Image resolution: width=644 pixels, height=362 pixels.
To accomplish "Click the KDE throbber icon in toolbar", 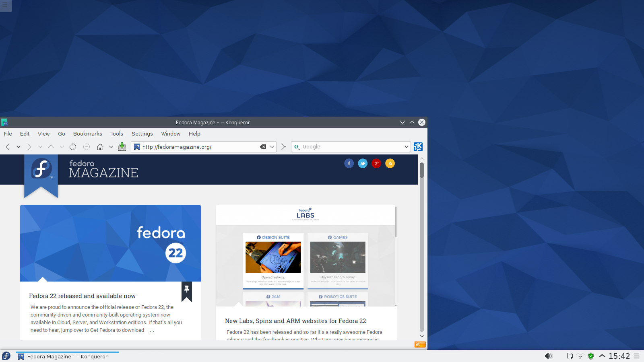I will point(418,147).
